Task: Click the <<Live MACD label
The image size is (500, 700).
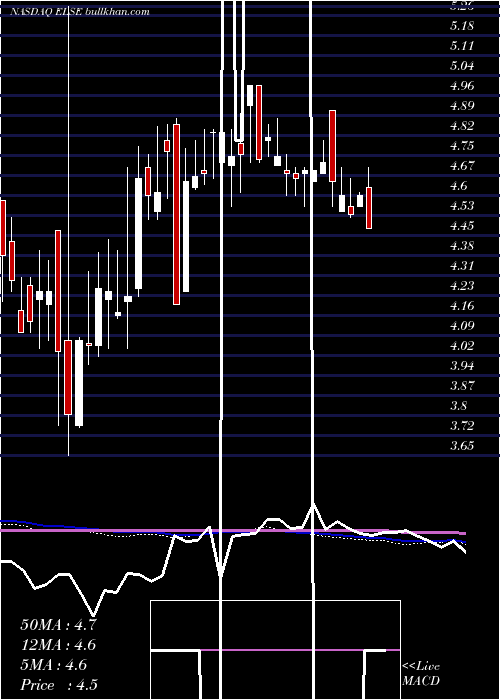Action: (421, 673)
